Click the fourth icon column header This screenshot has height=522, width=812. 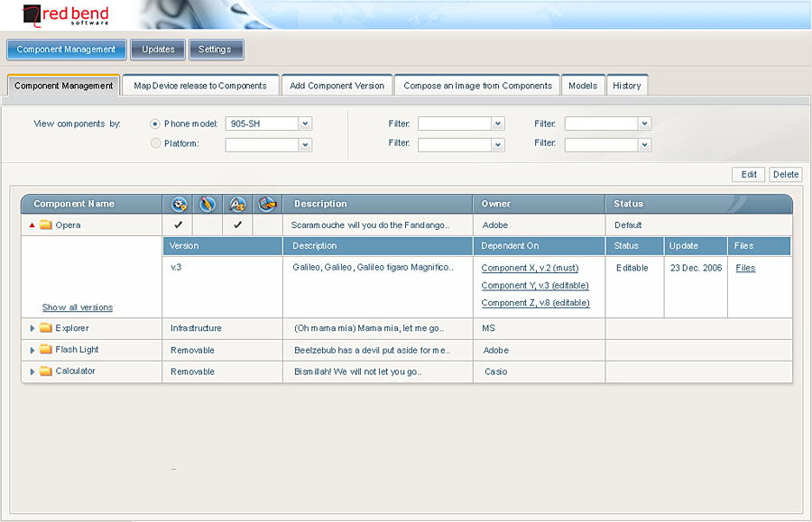pos(267,204)
